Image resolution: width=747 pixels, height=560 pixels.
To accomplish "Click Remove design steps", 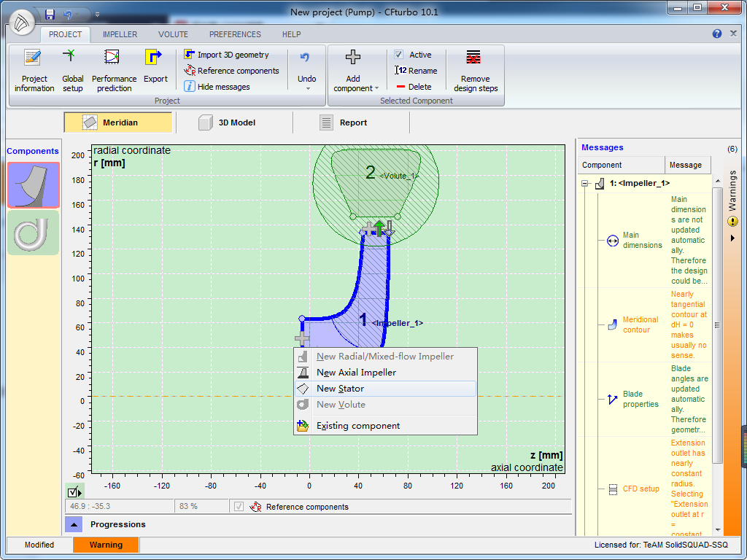I will 475,71.
